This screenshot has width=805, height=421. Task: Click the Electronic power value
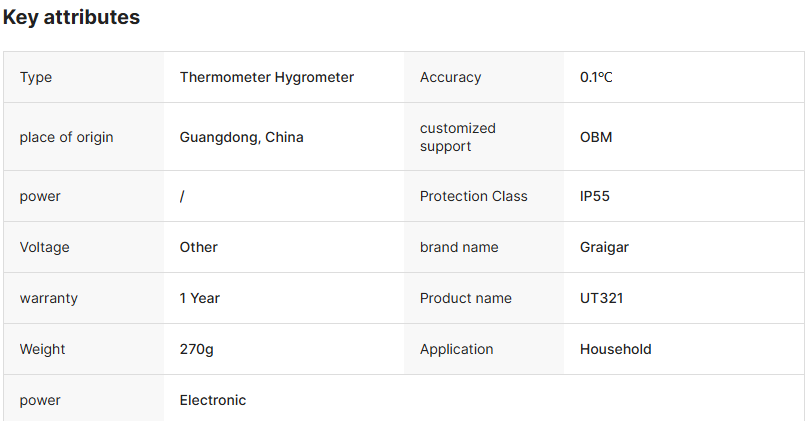pyautogui.click(x=213, y=400)
